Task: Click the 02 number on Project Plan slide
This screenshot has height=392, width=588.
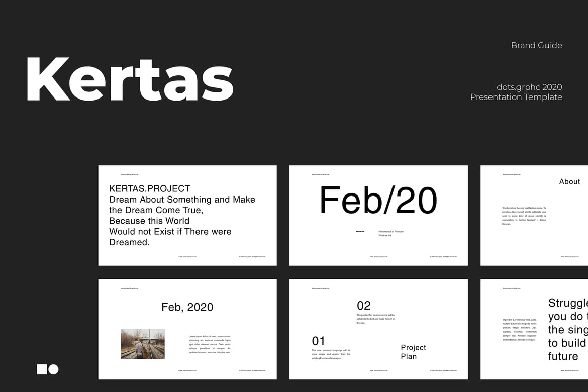Action: (x=363, y=306)
